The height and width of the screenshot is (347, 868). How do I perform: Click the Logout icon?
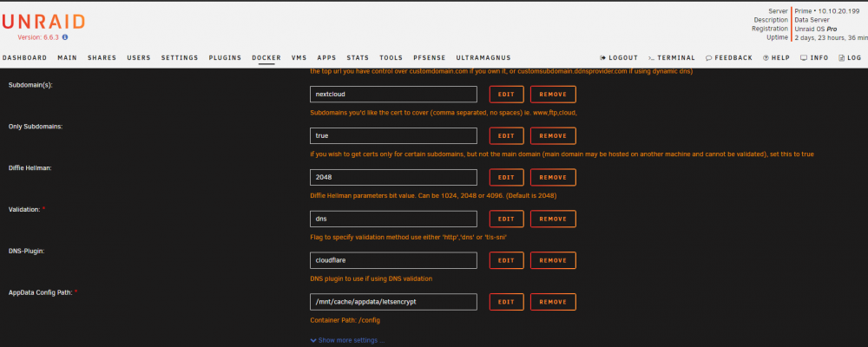coord(603,57)
